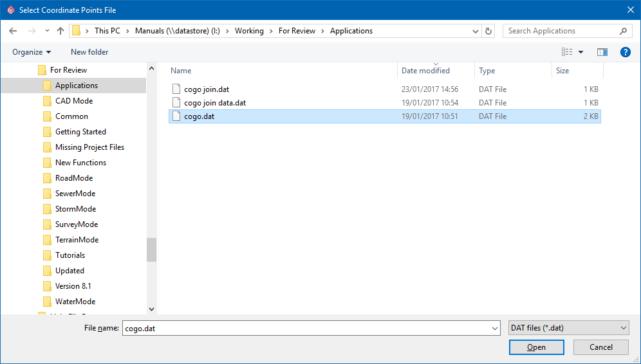
Task: Click the Back navigation arrow
Action: (14, 31)
